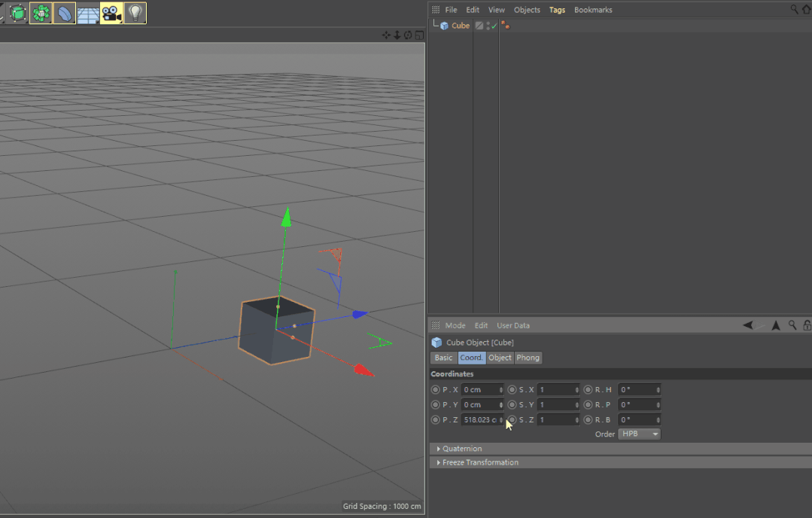Toggle the Cube's green enable checkmark
Screen dimensions: 812x518
click(494, 26)
